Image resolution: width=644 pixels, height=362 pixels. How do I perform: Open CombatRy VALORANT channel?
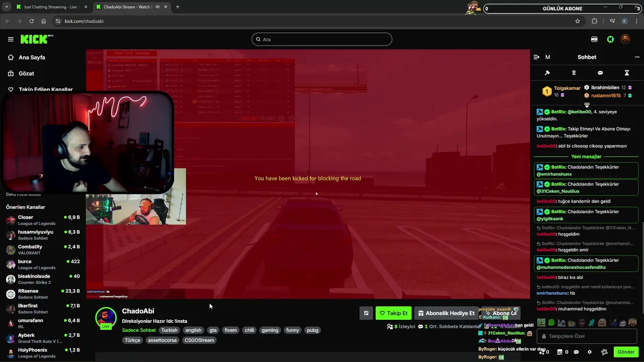[x=43, y=250]
